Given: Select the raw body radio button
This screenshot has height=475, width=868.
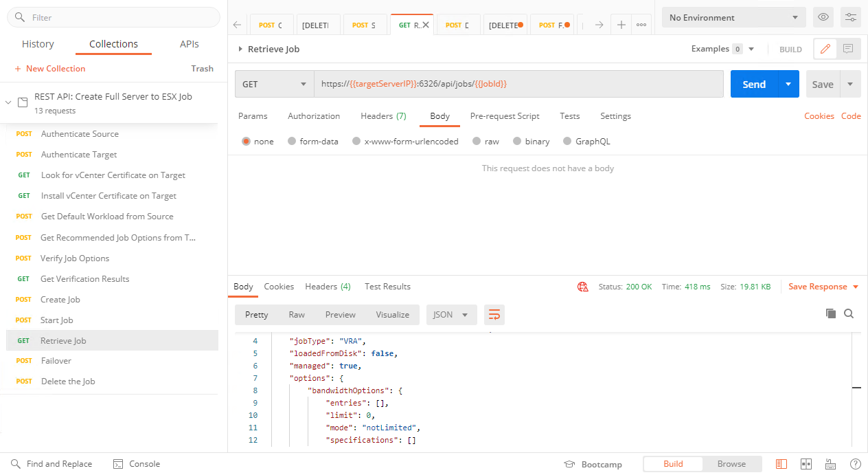Looking at the screenshot, I should 475,142.
